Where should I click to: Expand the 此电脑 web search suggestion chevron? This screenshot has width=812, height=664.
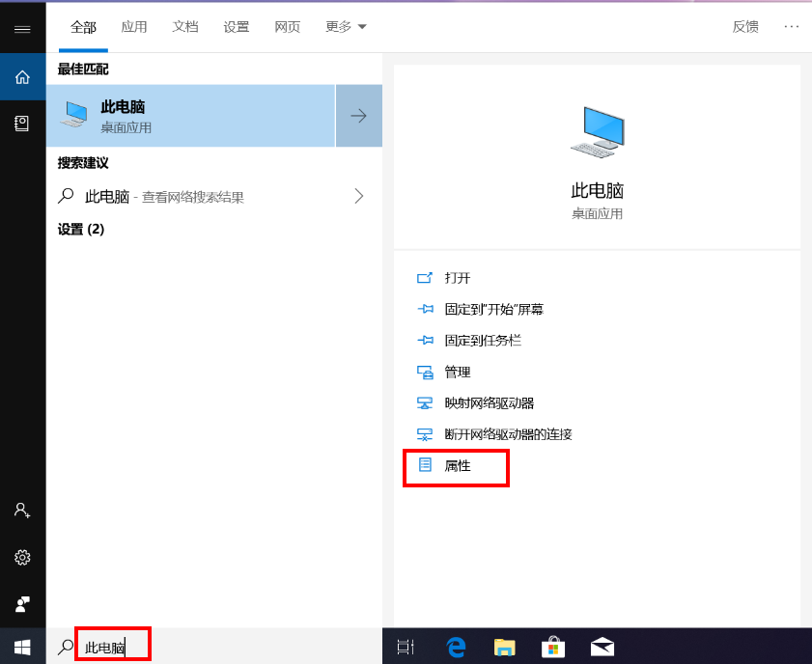[x=358, y=197]
